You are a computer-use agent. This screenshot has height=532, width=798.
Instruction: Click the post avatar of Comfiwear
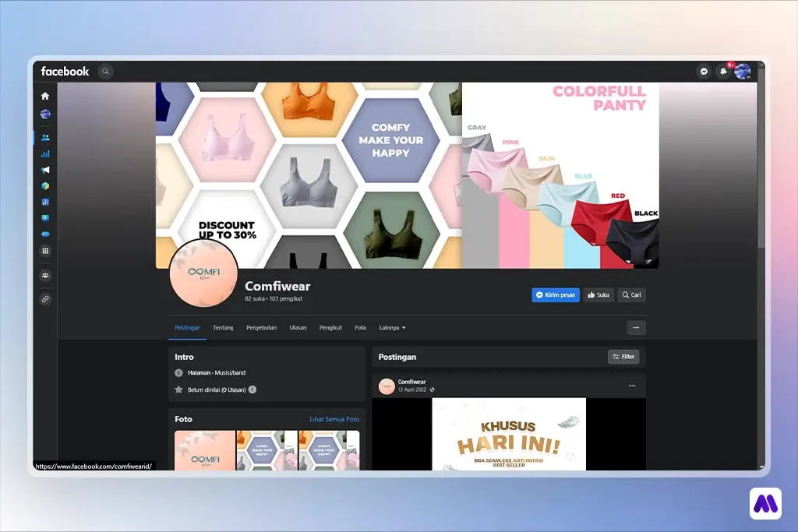(x=387, y=386)
